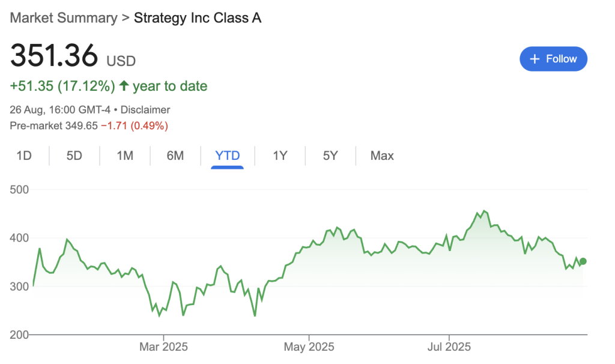Viewport: 615px width, 364px height.
Task: Switch chart to 1Y range
Action: (x=280, y=156)
